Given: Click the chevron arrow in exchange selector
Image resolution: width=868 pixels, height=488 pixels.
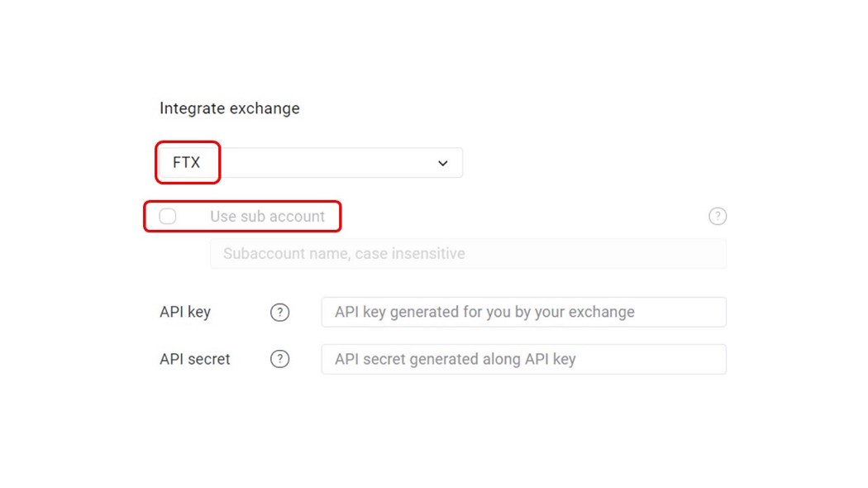Looking at the screenshot, I should click(x=443, y=163).
